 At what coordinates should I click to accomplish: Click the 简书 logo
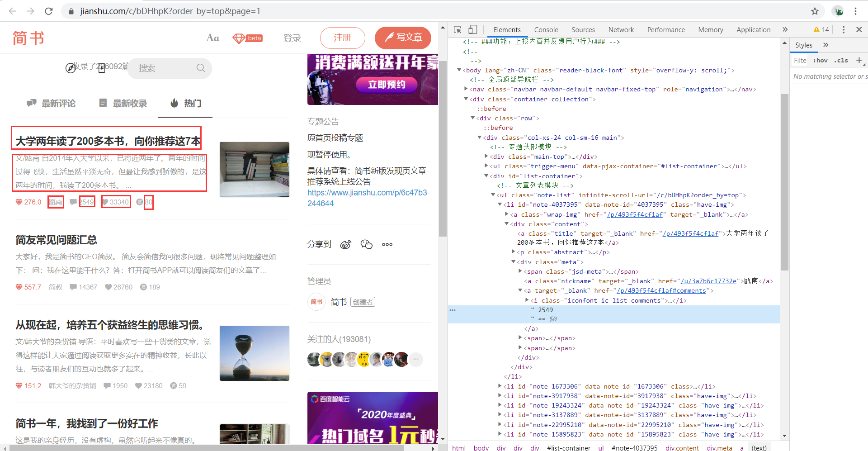pos(28,38)
